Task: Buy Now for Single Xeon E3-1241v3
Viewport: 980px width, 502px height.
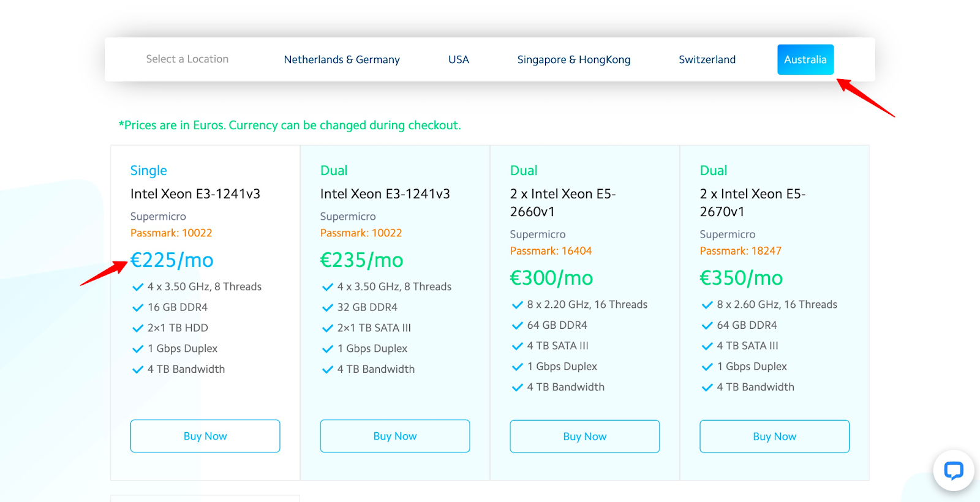Action: [x=205, y=436]
